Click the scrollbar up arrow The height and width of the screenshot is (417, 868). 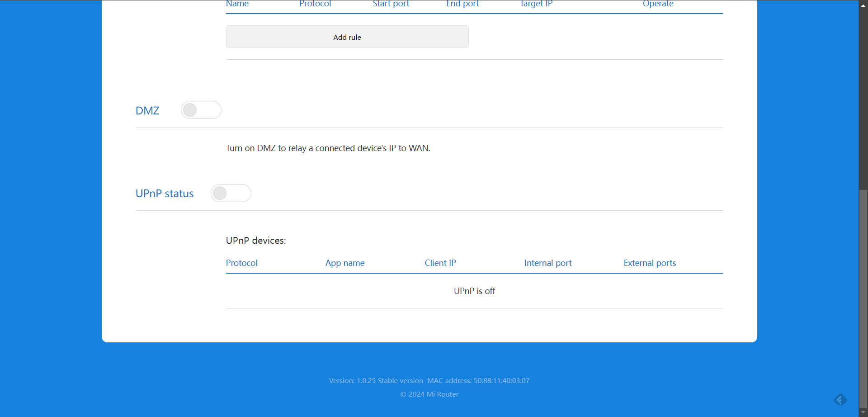click(x=863, y=4)
